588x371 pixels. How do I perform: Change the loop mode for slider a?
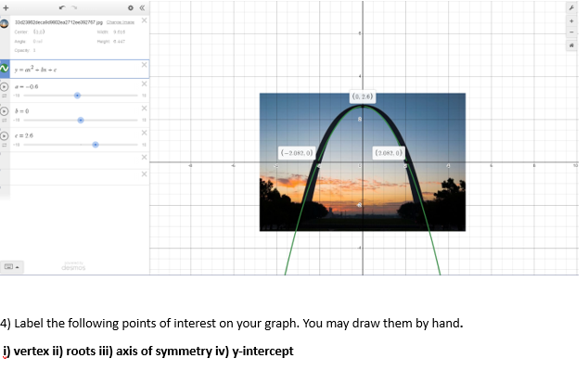click(5, 96)
